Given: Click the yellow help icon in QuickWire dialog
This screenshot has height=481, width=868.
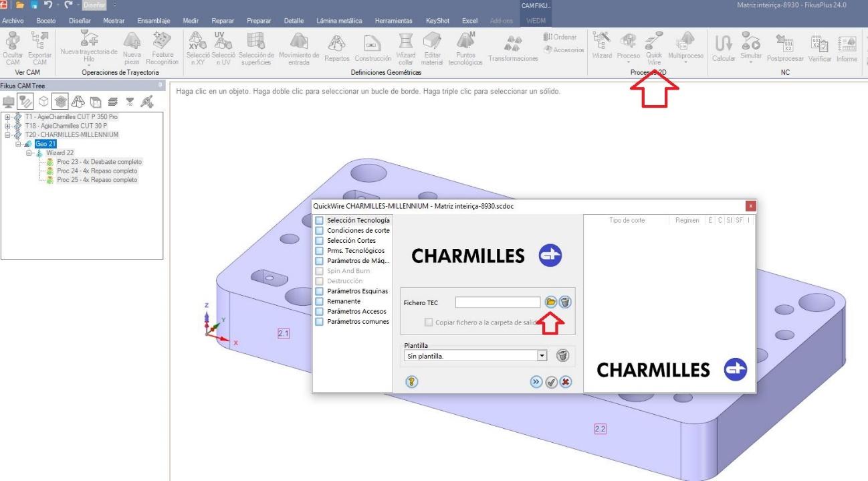Looking at the screenshot, I should coord(412,382).
